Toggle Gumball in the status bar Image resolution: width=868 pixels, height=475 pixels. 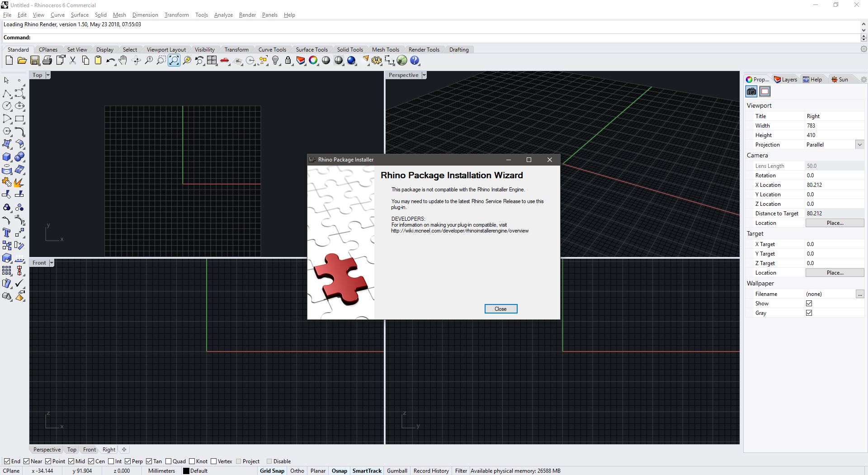tap(397, 471)
